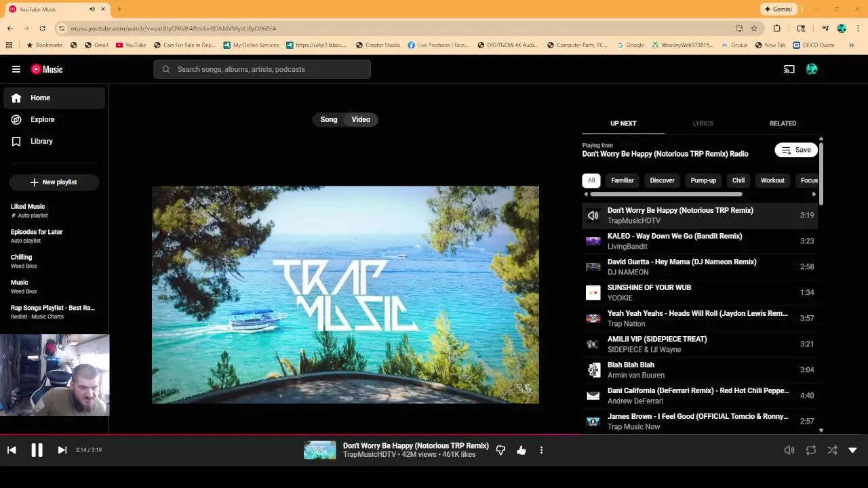Pause the current song

[x=37, y=450]
